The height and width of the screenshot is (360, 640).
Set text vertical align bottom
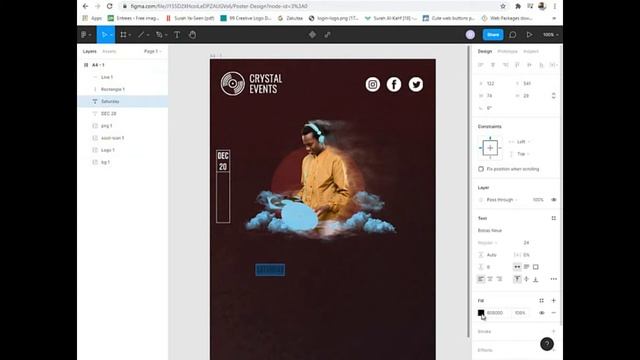tap(536, 279)
